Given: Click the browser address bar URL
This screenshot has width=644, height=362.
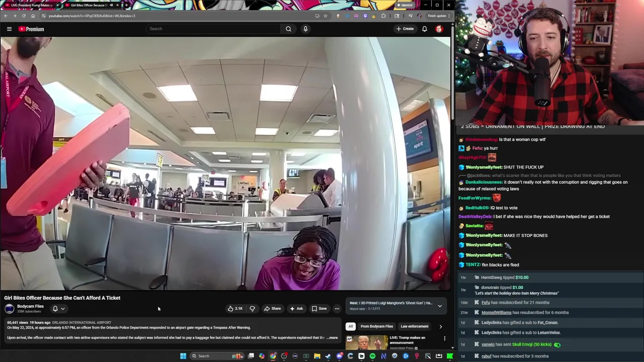Looking at the screenshot, I should click(92, 16).
